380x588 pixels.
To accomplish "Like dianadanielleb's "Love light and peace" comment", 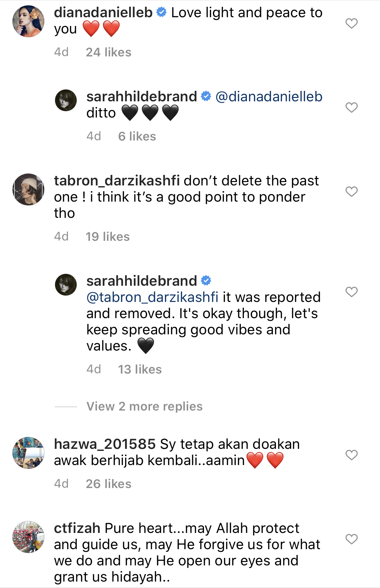I will tap(352, 23).
